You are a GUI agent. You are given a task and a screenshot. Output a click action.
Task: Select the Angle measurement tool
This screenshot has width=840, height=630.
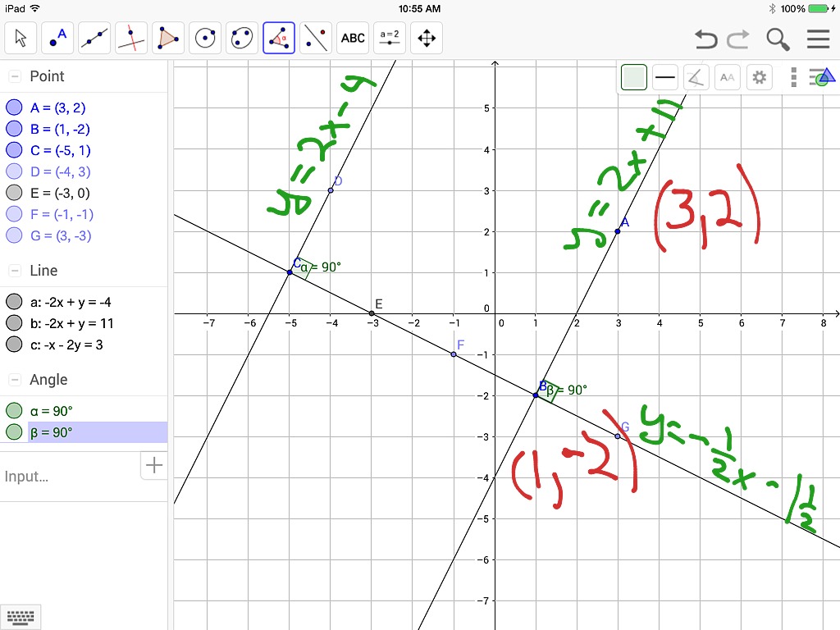(x=279, y=38)
